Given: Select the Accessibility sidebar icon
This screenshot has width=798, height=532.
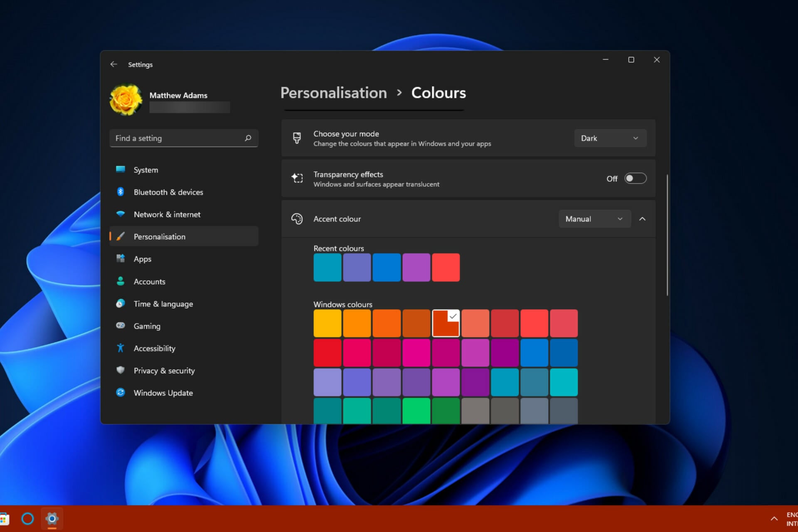Looking at the screenshot, I should [x=121, y=348].
